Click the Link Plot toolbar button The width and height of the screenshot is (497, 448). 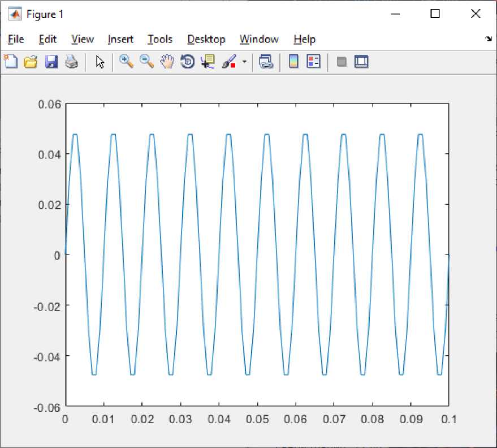pos(266,62)
